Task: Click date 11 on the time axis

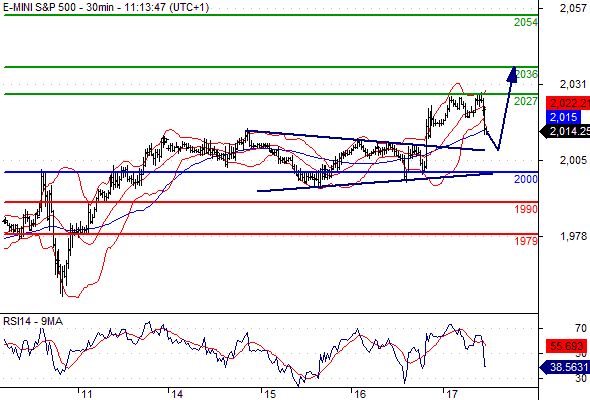Action: click(x=87, y=394)
